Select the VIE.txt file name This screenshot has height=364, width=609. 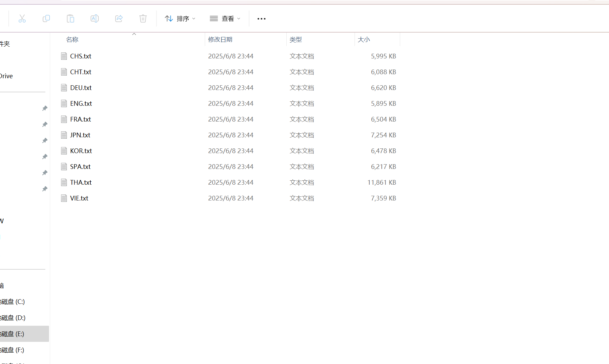(79, 198)
